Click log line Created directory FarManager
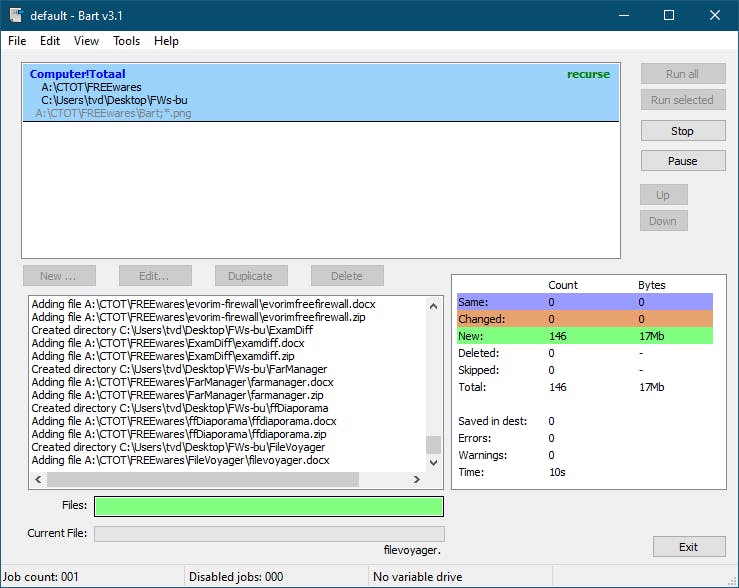 179,369
